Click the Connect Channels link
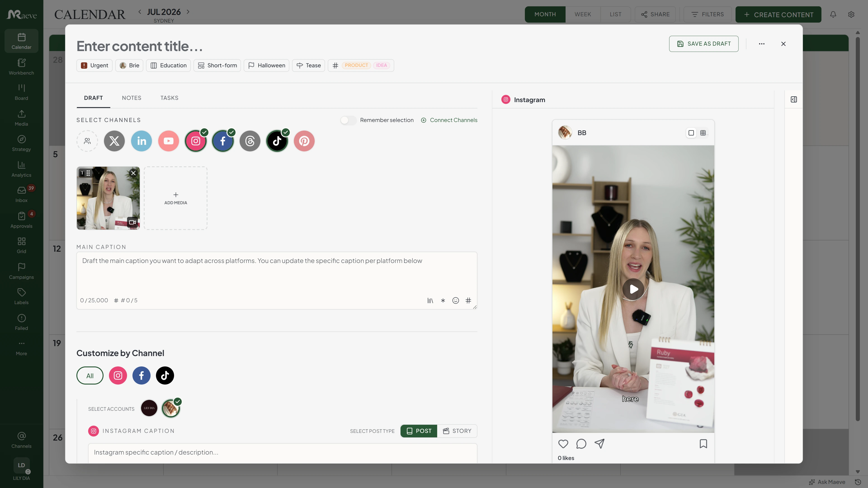 click(449, 120)
